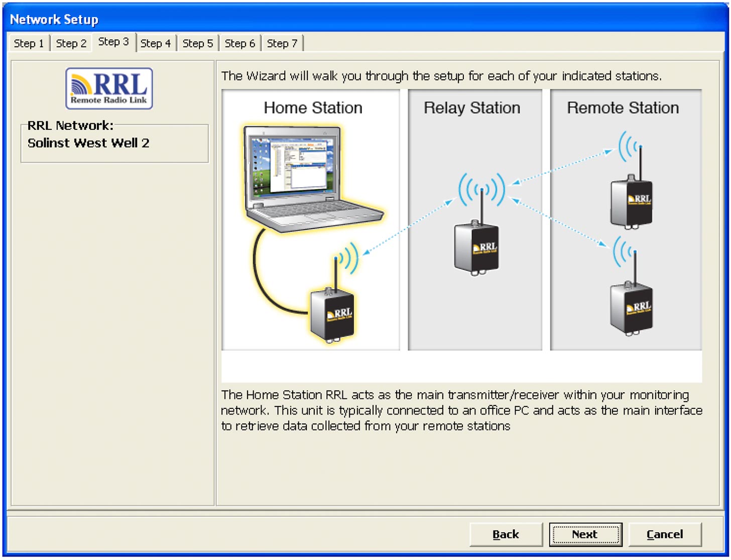
Task: Select the Step 4 tab
Action: click(x=156, y=43)
